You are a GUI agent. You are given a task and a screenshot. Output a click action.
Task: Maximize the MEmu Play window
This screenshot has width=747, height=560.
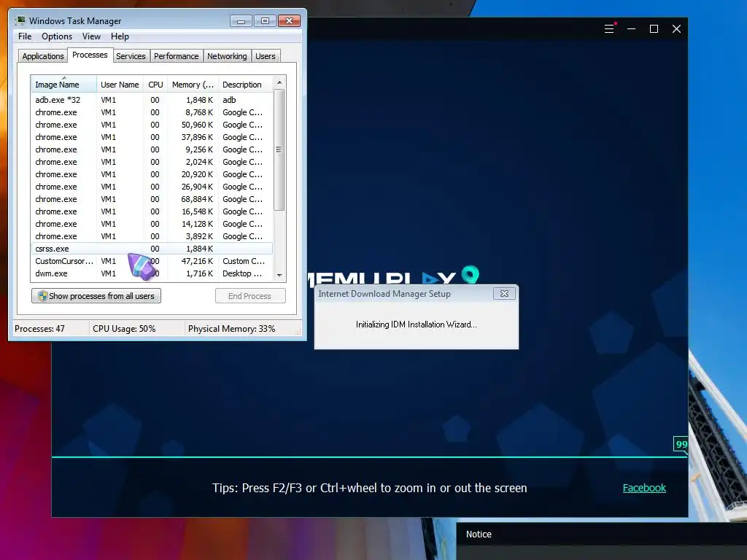click(654, 29)
